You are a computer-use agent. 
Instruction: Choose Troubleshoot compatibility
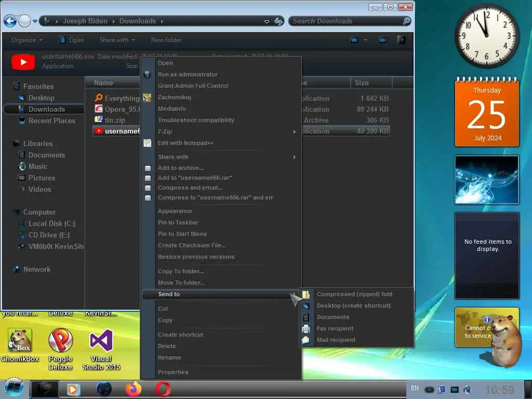196,120
